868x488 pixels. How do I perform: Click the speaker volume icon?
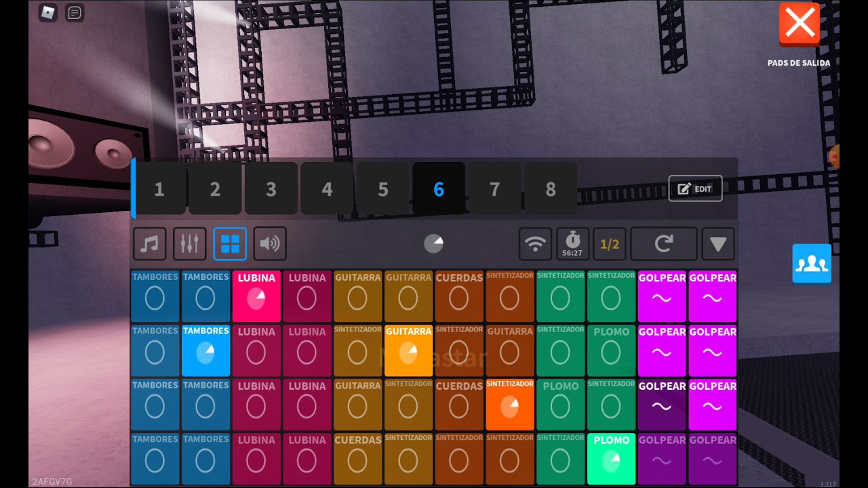270,244
